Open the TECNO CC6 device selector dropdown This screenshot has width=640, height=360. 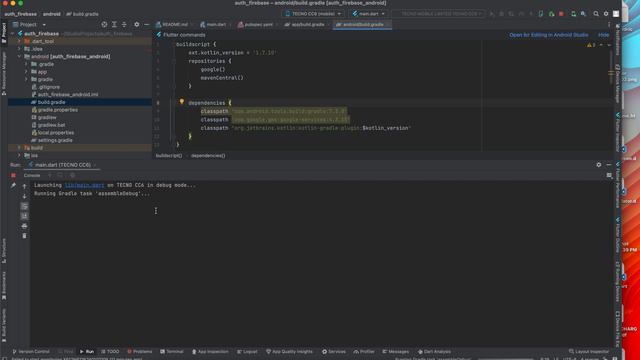313,14
